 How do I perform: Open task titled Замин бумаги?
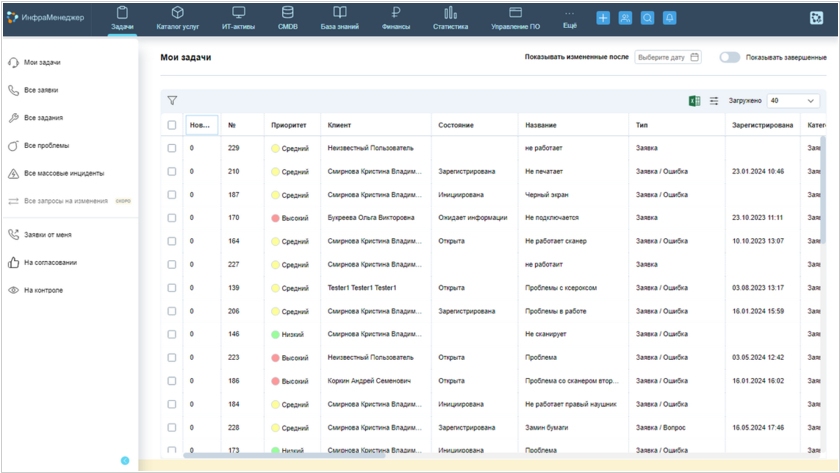click(546, 427)
